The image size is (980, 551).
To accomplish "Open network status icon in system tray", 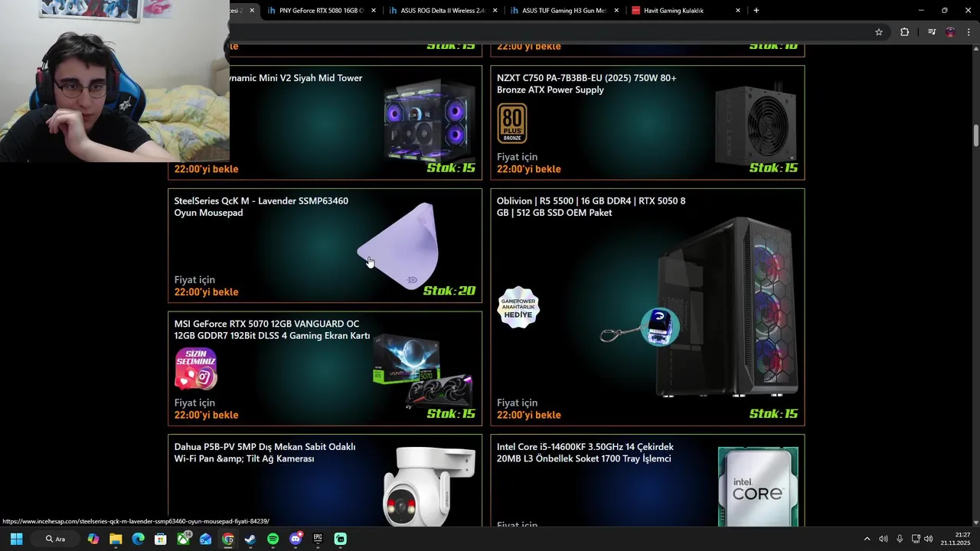I will click(916, 539).
